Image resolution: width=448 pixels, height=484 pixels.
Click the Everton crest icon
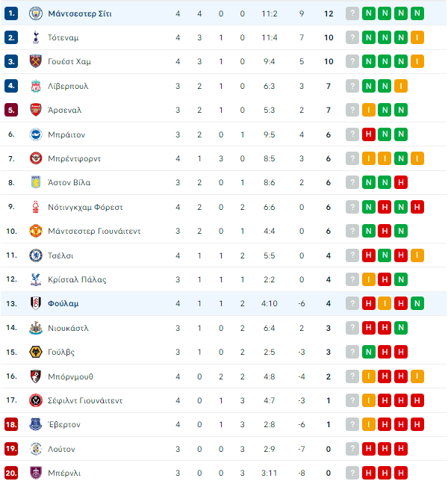tap(36, 424)
